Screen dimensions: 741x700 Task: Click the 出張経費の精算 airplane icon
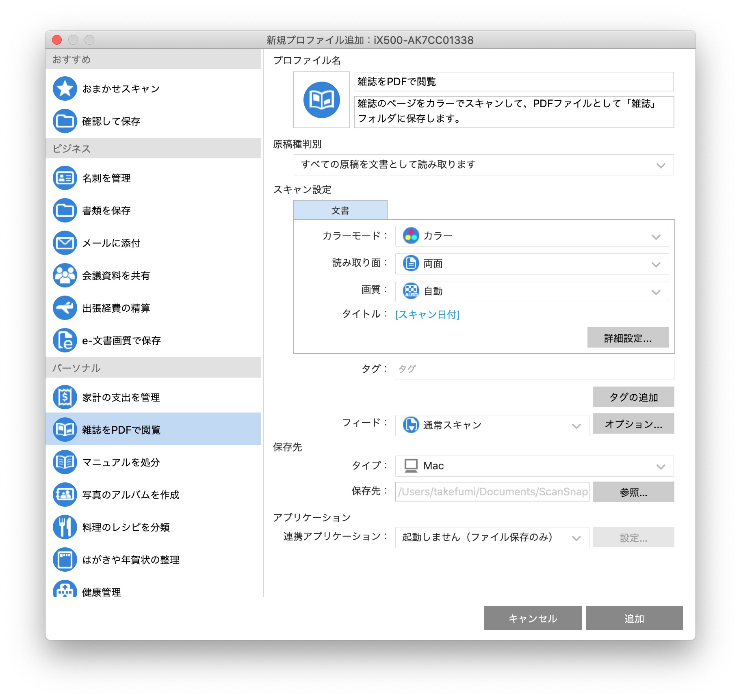click(x=65, y=308)
